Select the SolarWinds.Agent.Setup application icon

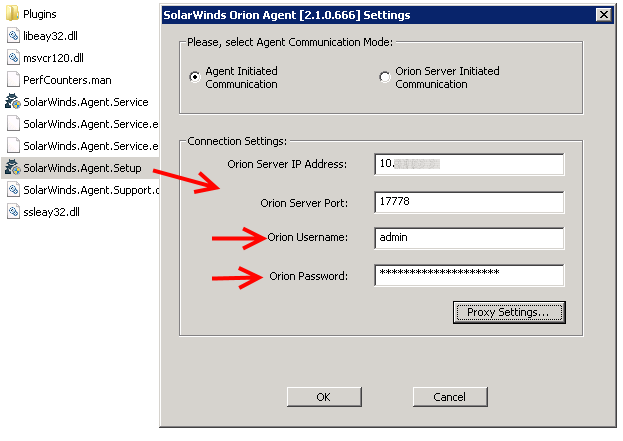(x=13, y=167)
